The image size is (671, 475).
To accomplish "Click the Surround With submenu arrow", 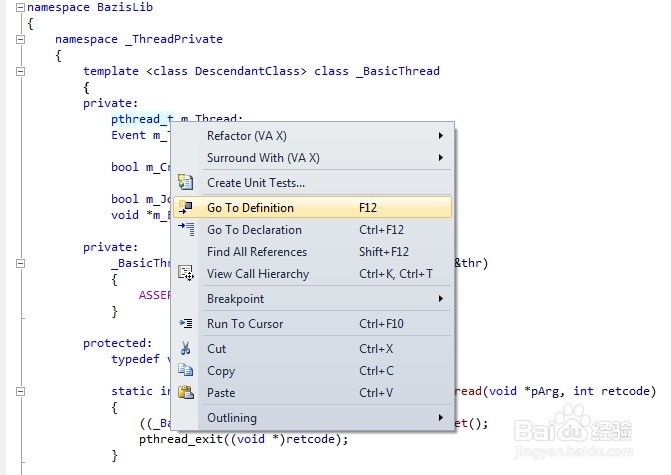I will tap(441, 158).
